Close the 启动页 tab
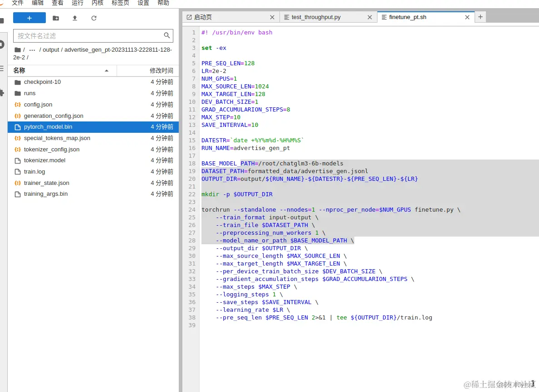Screen dimensions: 539x392 point(272,17)
